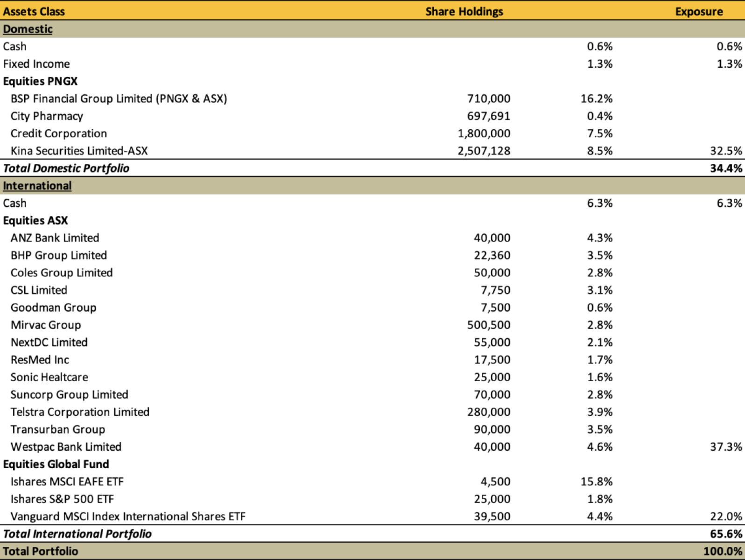745x560 pixels.
Task: Select Ishares MSCI EAFE ETF percentage 15.8%
Action: click(x=597, y=482)
